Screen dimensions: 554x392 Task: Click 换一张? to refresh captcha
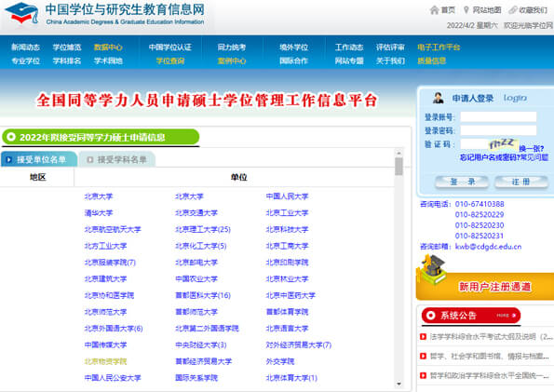coord(532,148)
